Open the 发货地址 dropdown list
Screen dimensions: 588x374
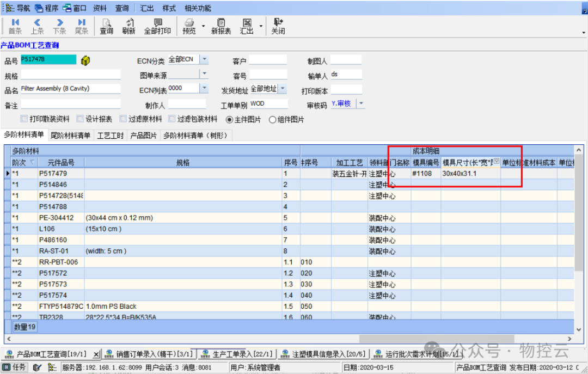(282, 89)
